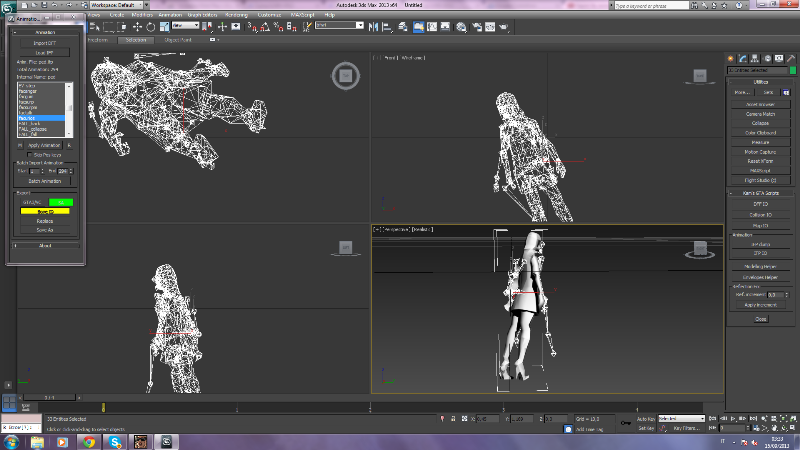Open the Views menu
This screenshot has width=800, height=450.
click(94, 15)
